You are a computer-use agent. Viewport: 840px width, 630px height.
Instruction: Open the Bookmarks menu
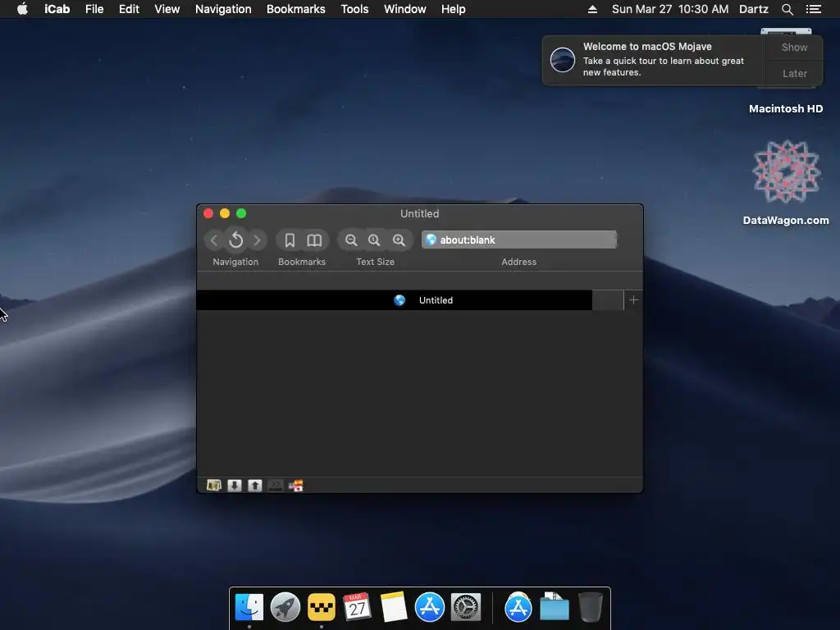point(295,9)
